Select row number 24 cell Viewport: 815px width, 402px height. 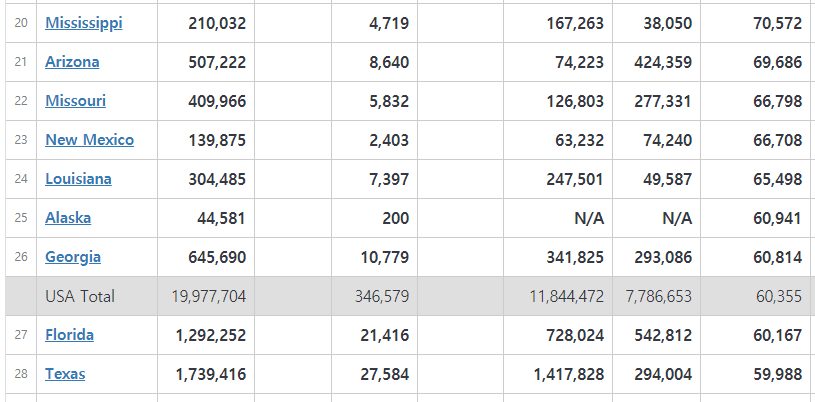tap(21, 179)
